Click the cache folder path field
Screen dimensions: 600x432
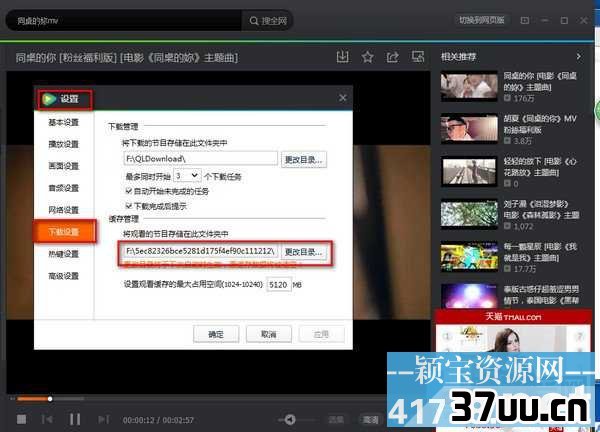[x=201, y=251]
